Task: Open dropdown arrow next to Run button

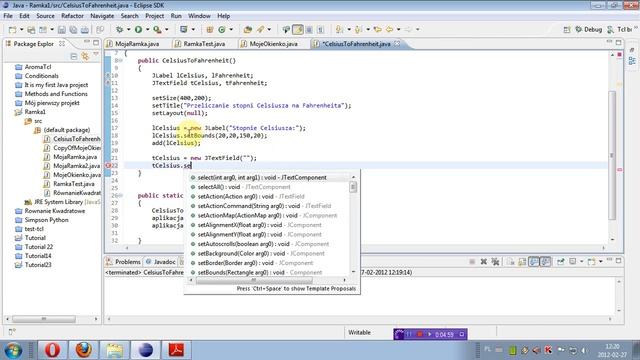Action: (x=147, y=30)
